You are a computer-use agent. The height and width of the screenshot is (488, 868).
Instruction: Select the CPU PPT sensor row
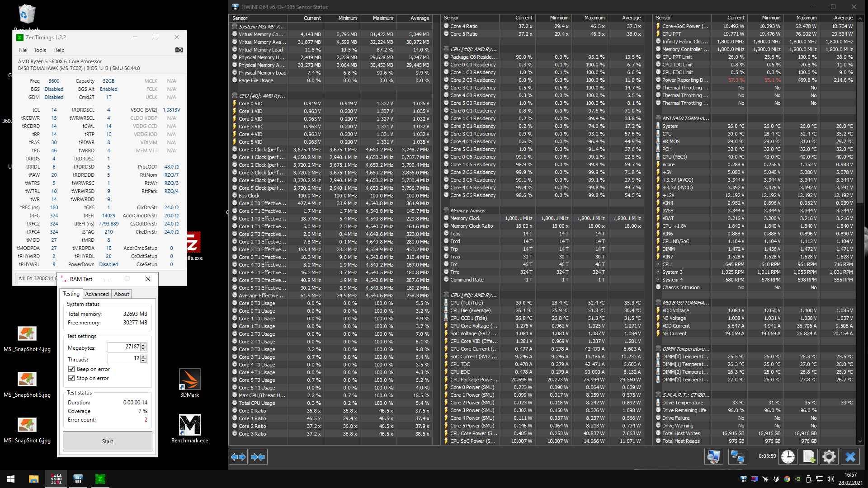pos(755,34)
